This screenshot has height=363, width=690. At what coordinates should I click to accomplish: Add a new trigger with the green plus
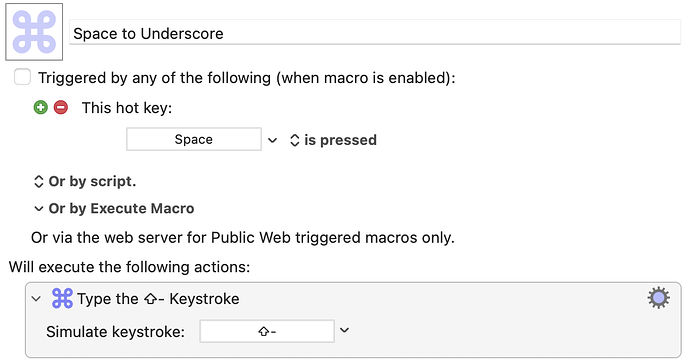40,107
